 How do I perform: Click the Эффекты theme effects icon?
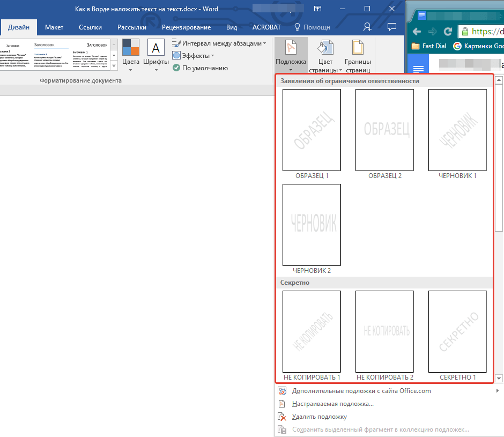pos(176,56)
